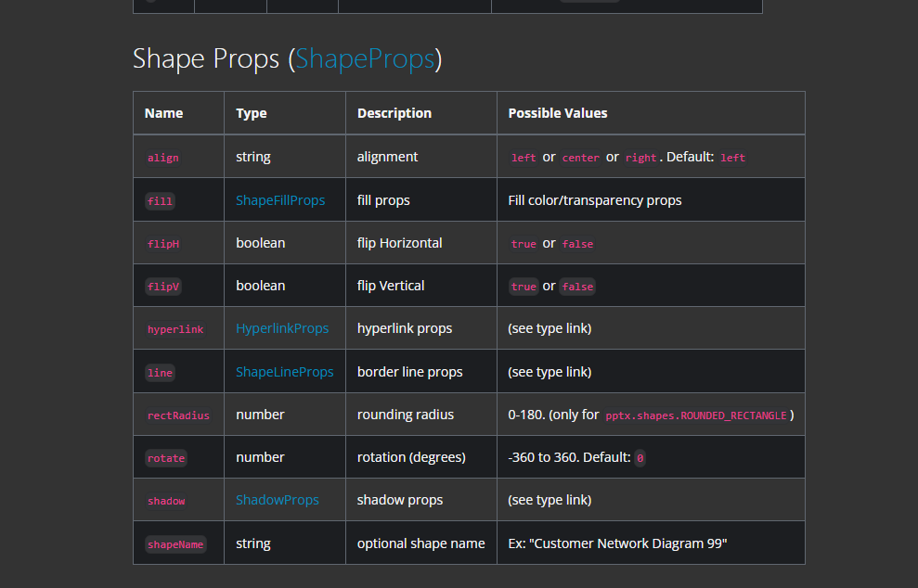Open the ShapeLineProps type link
Screen dimensions: 918x588
click(284, 372)
